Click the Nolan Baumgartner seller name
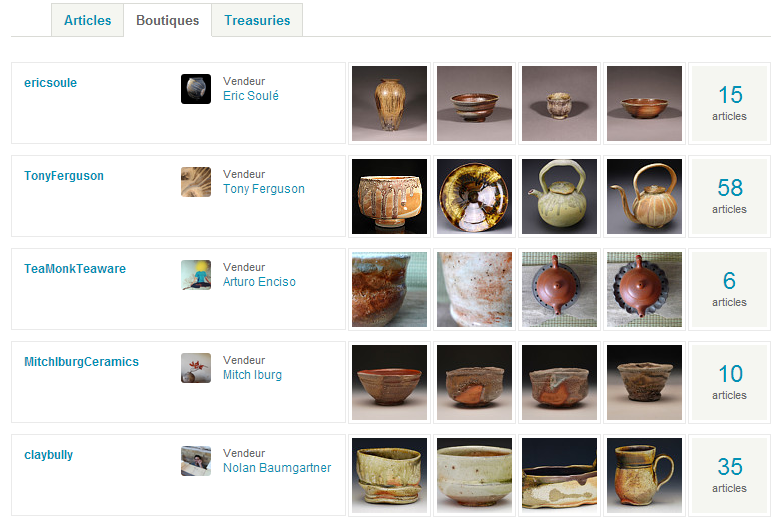This screenshot has height=520, width=775. click(277, 468)
